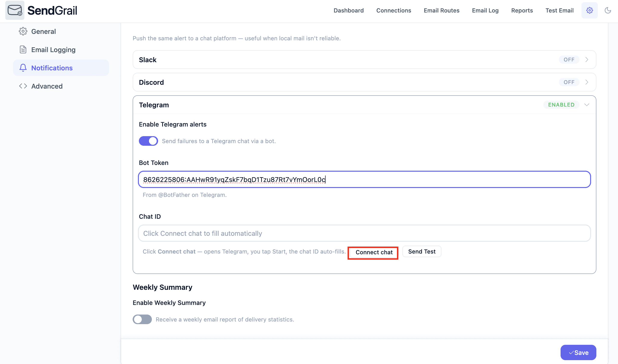Click the Slack OFF status badge
This screenshot has width=618, height=364.
(x=569, y=60)
